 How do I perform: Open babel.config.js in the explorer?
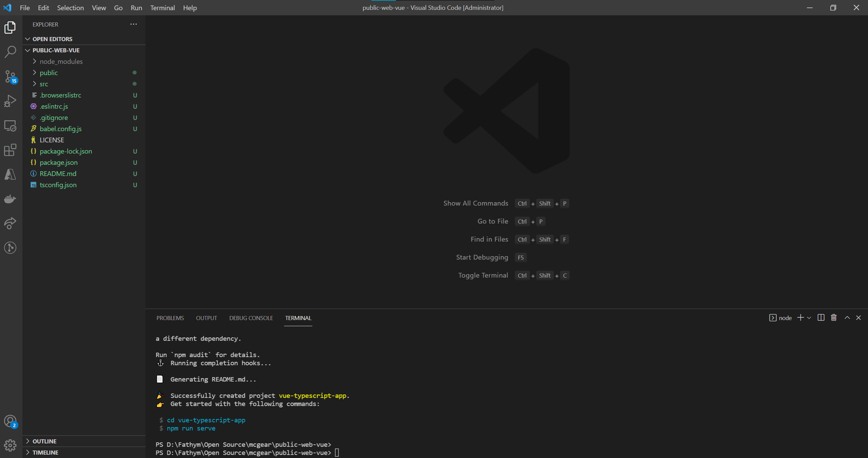(x=84, y=129)
